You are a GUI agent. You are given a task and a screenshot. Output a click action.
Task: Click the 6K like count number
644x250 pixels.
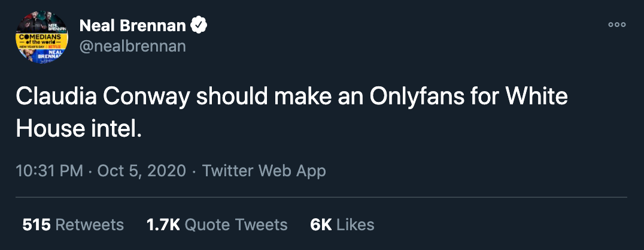(x=321, y=225)
